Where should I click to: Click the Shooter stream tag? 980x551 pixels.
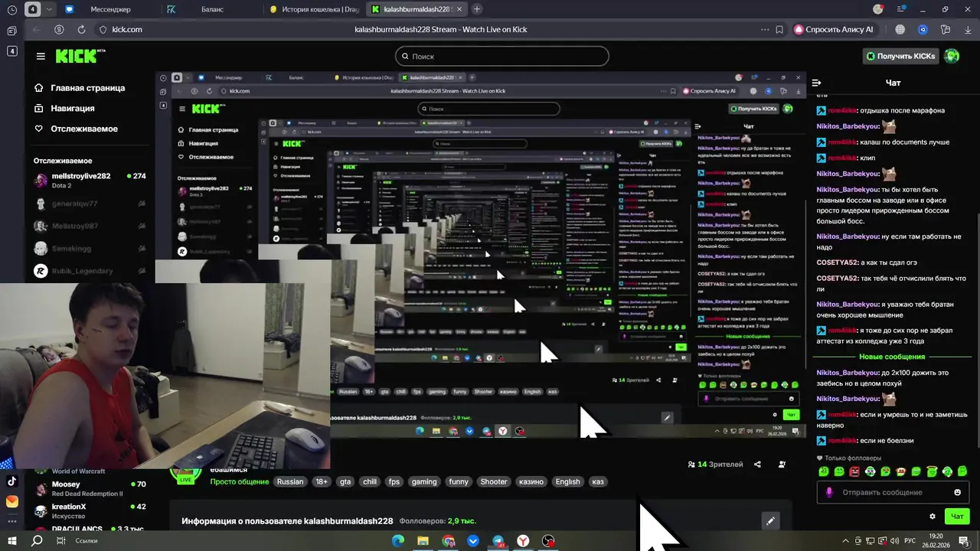click(494, 481)
